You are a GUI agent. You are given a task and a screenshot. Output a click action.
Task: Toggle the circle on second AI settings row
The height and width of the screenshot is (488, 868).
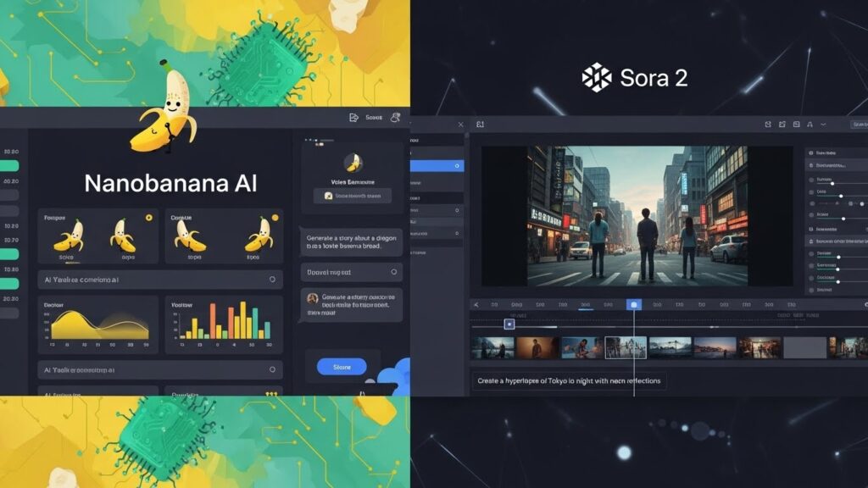271,369
